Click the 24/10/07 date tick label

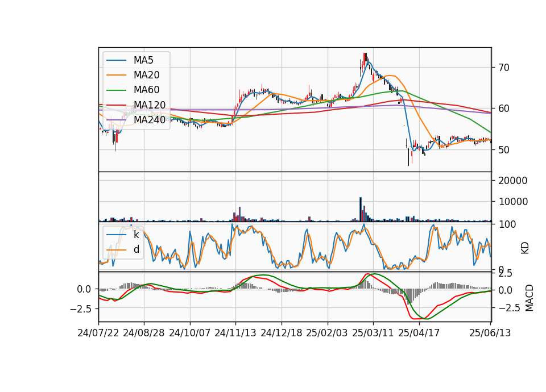[x=190, y=333]
